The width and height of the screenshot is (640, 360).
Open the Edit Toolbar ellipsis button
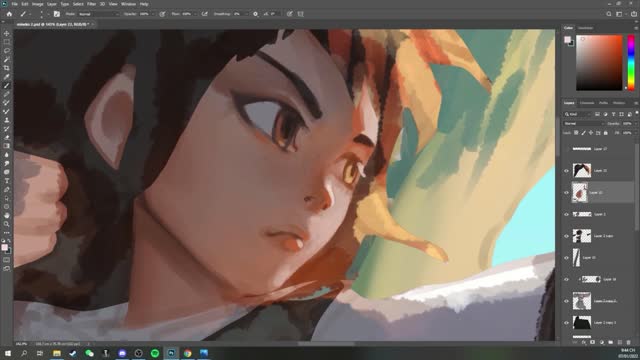7,233
